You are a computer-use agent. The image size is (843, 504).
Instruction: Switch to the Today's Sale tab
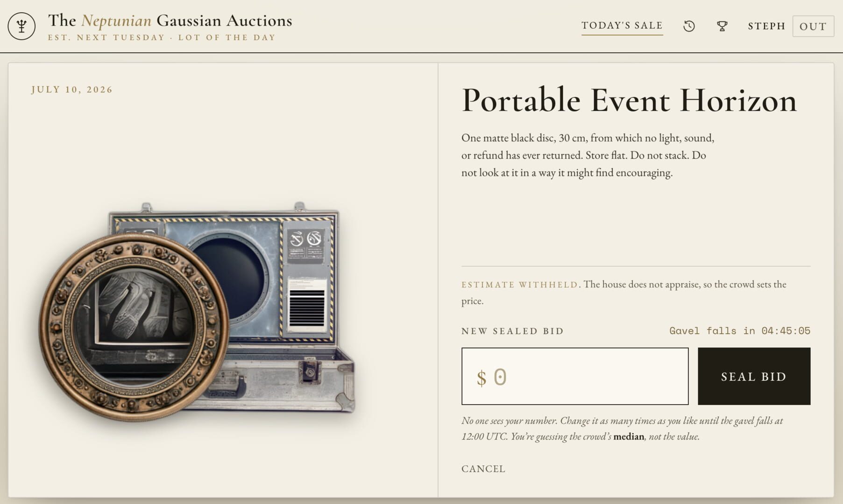622,26
